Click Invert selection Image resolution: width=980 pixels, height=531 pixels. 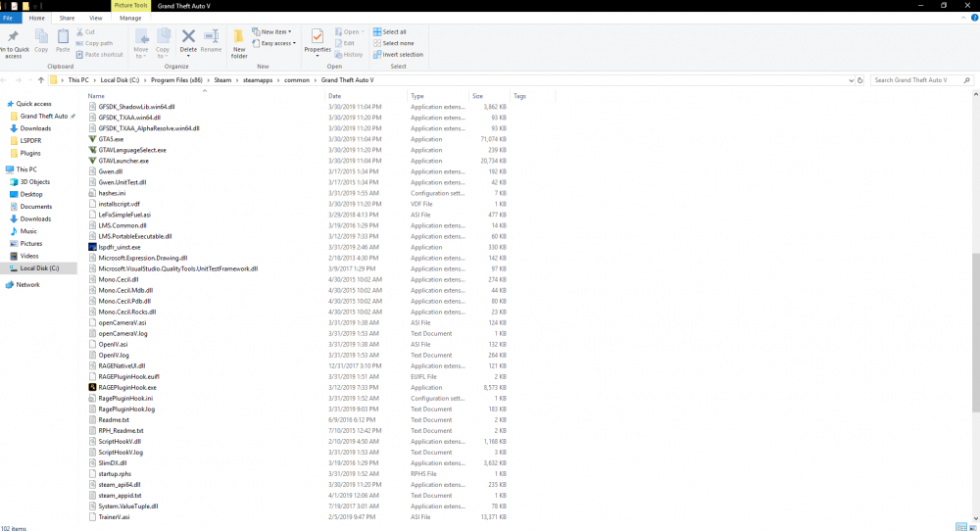coord(398,54)
